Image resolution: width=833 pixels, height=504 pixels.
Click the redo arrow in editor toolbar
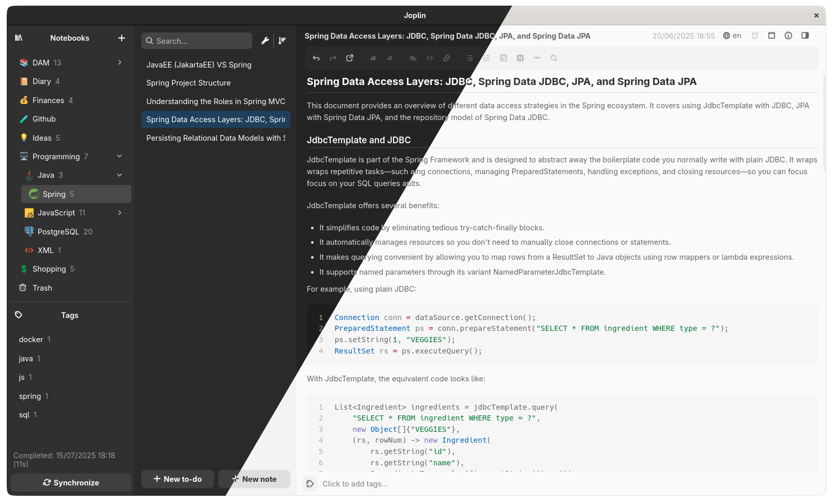(x=333, y=58)
